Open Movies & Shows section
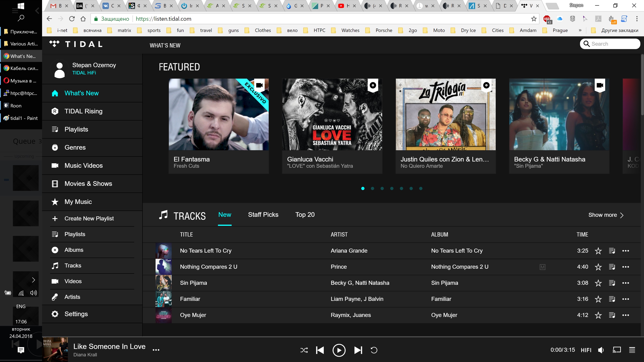644x362 pixels. tap(92, 184)
